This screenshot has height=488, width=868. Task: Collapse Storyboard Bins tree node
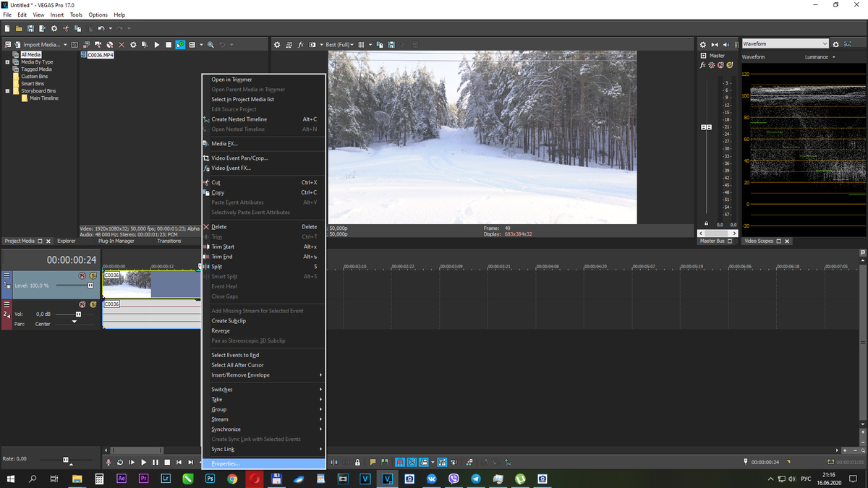pyautogui.click(x=7, y=91)
